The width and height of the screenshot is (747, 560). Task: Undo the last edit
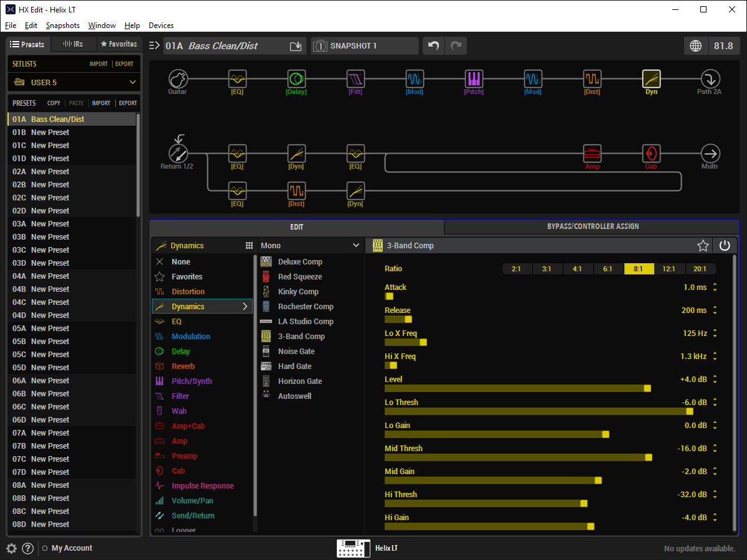tap(434, 46)
